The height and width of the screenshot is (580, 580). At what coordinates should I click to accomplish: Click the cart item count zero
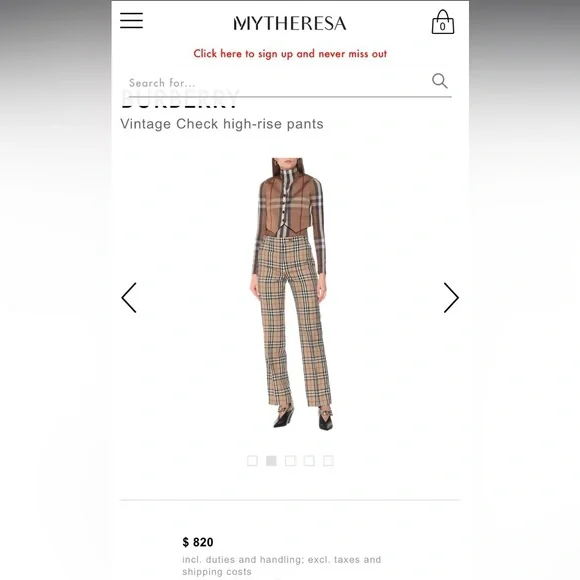(442, 27)
